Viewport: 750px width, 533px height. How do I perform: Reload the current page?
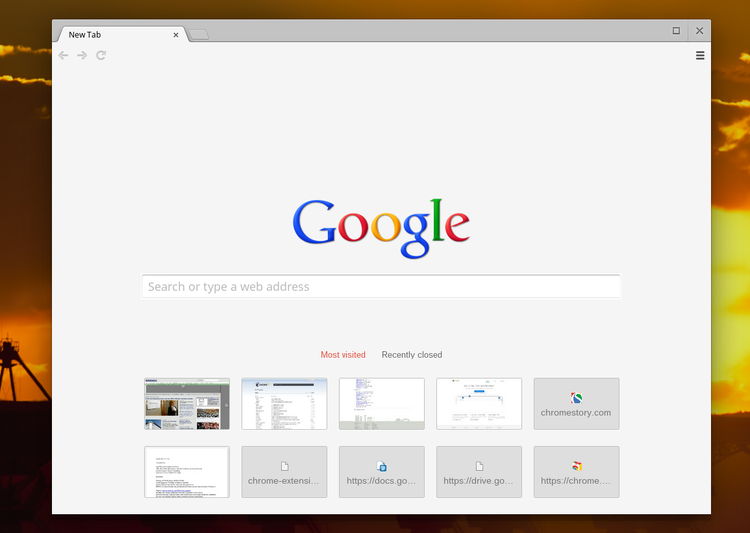coord(101,55)
